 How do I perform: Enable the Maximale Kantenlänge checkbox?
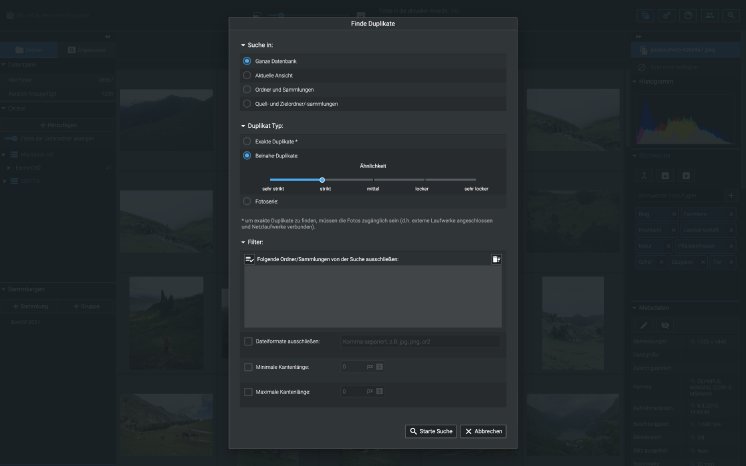(248, 391)
